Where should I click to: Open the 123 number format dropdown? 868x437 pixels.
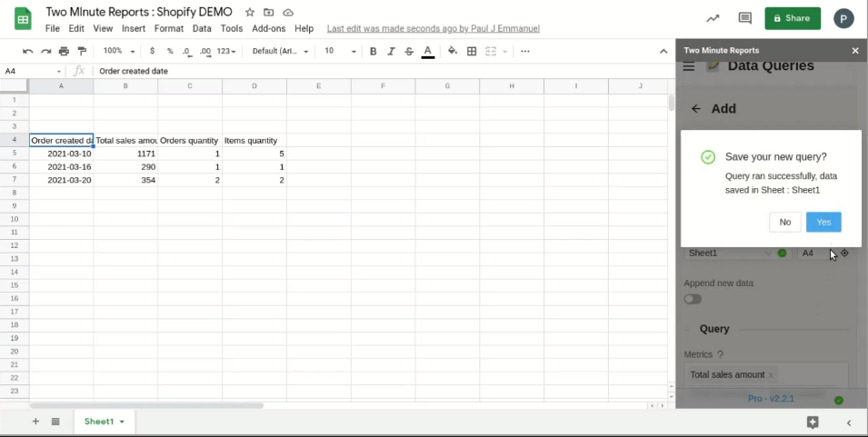coord(225,51)
